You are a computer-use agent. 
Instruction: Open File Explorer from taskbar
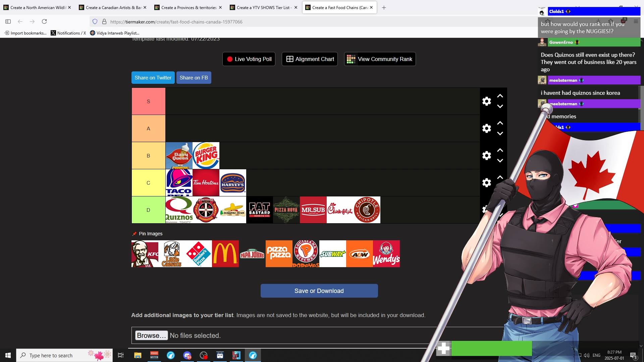tap(138, 355)
